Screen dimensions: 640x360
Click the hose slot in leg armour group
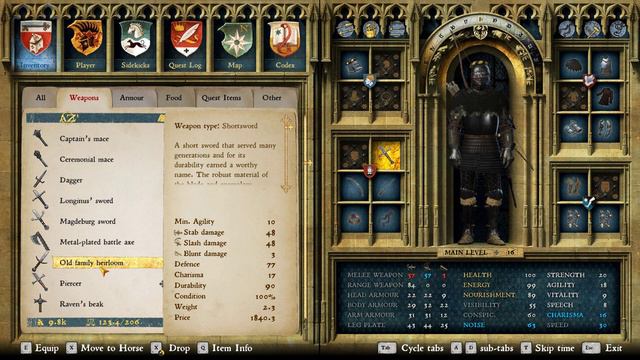pos(573,187)
